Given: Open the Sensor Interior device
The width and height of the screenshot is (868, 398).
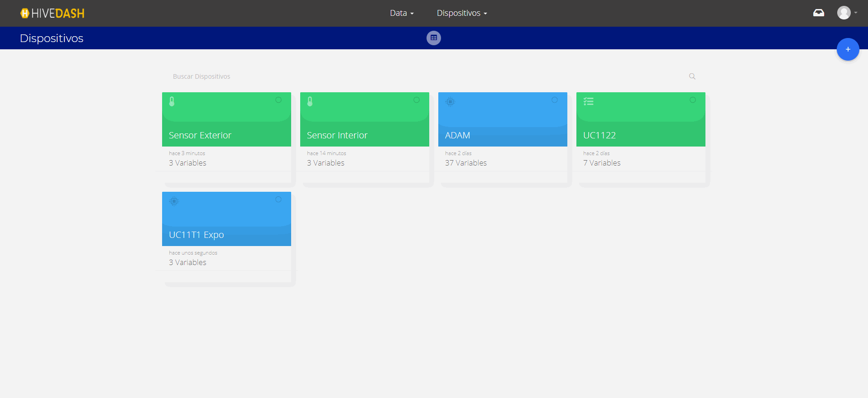Looking at the screenshot, I should [337, 135].
